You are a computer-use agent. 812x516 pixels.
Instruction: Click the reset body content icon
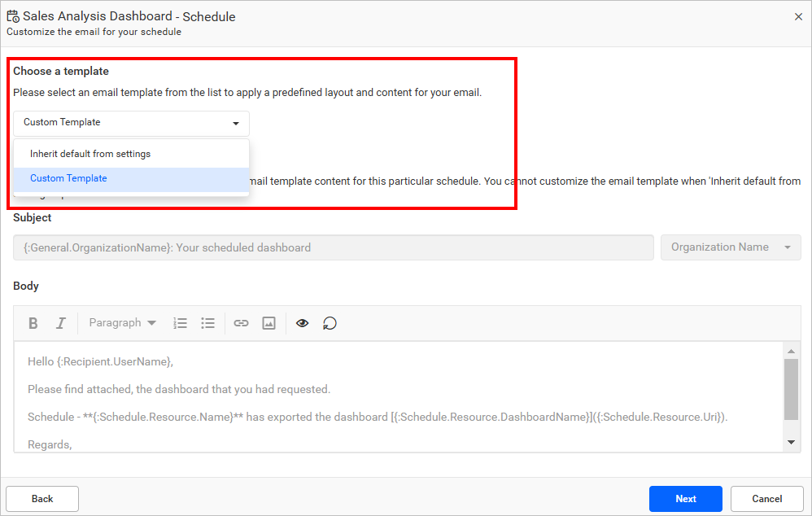(330, 323)
